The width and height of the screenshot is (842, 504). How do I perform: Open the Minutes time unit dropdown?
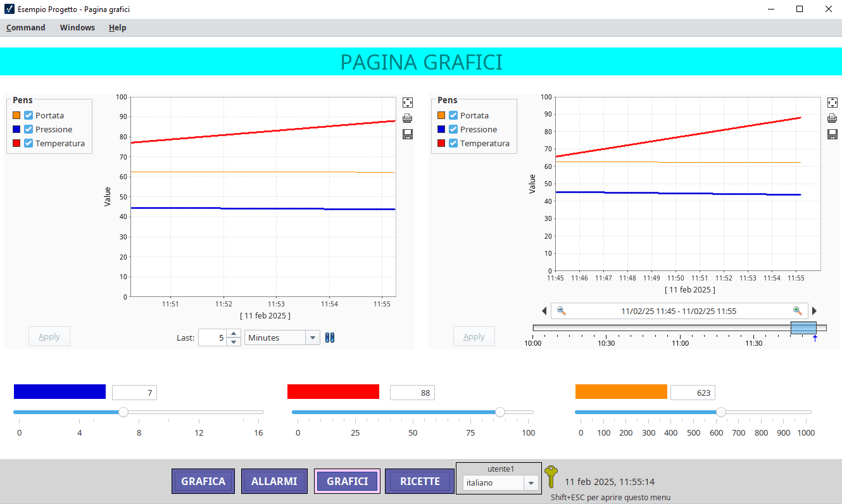(313, 337)
